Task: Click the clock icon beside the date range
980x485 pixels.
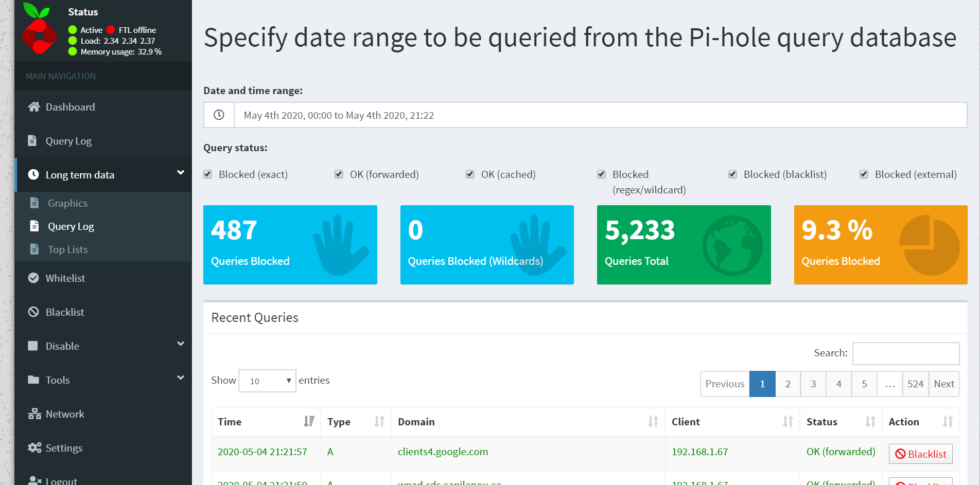Action: (x=219, y=115)
